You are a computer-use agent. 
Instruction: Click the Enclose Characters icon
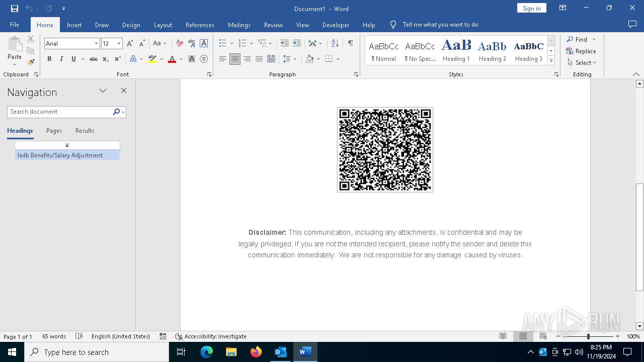pos(204,59)
